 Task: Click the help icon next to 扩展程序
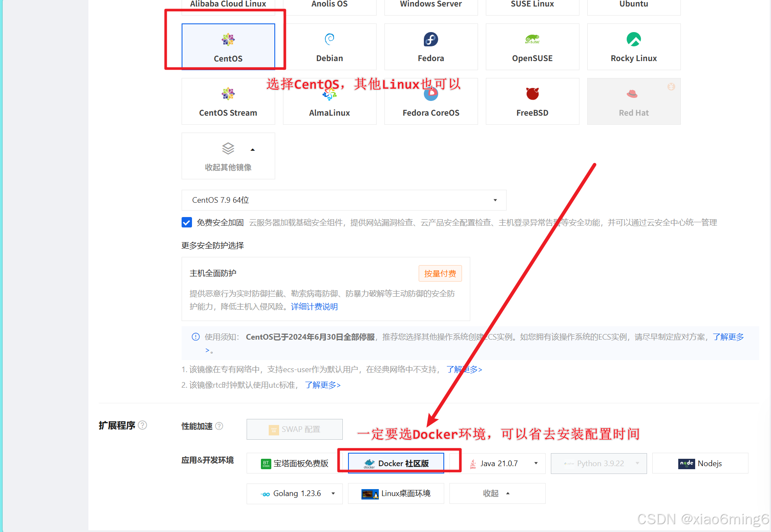click(x=142, y=425)
